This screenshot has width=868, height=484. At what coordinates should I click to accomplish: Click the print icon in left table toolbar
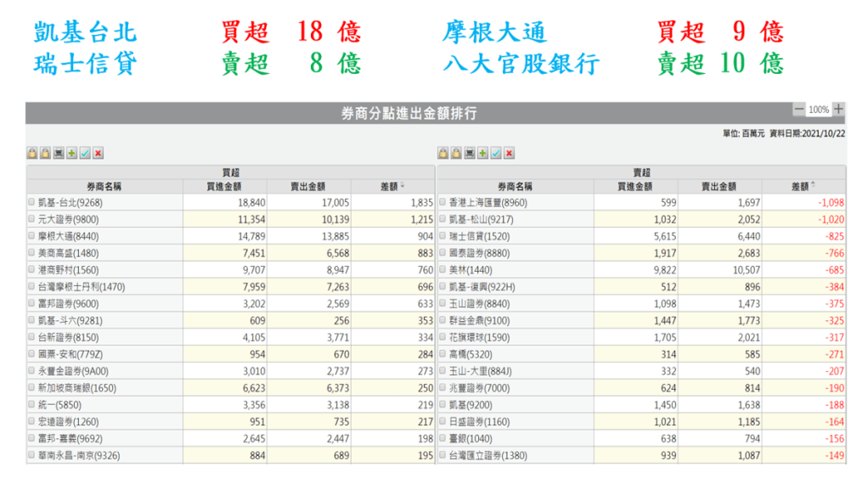59,154
